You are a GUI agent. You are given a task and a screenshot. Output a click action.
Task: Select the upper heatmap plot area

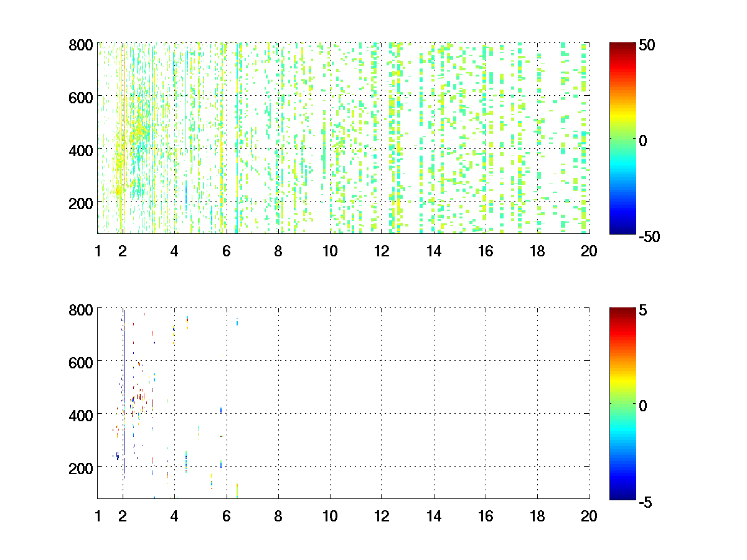(344, 138)
